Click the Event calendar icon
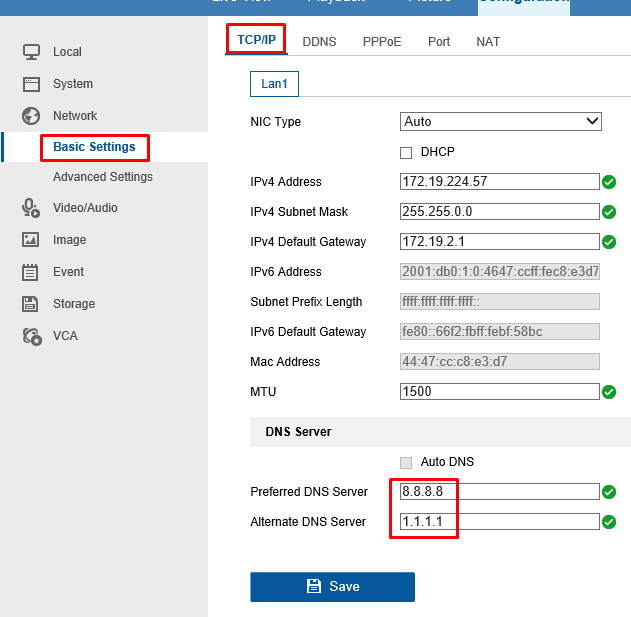 30,272
